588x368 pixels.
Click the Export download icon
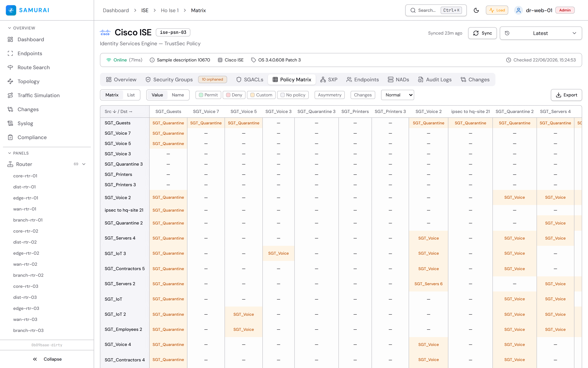559,95
